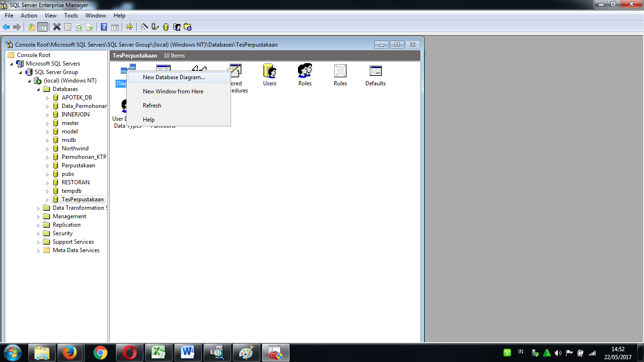644x362 pixels.
Task: Select Console Root in the tree
Action: (33, 55)
